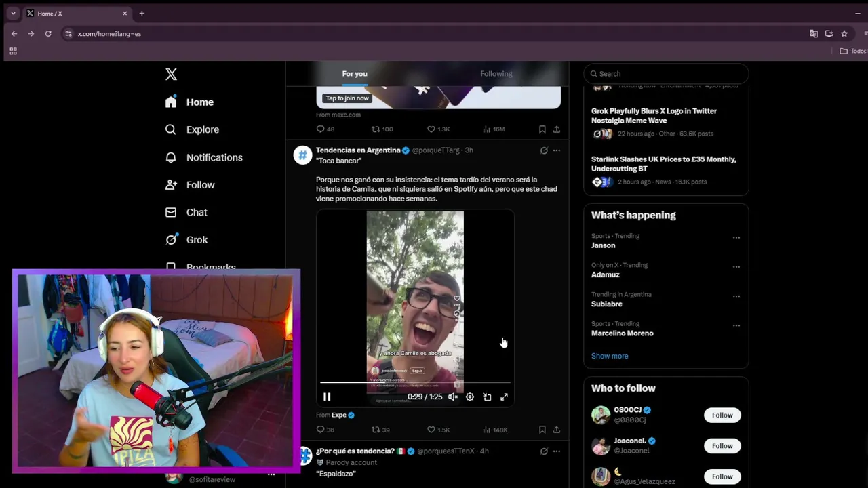View analytics of the 16M views ad
This screenshot has height=488, width=868.
click(493, 129)
